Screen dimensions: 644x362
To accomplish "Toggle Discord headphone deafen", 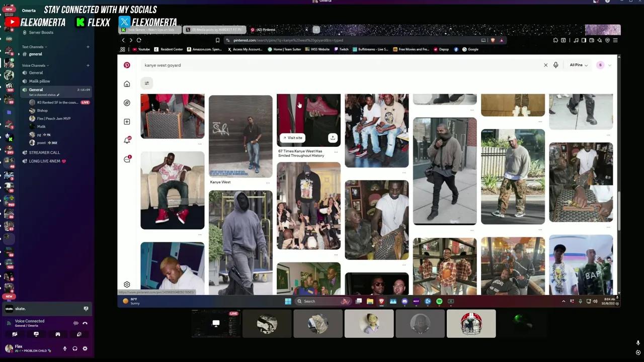I will tap(75, 348).
